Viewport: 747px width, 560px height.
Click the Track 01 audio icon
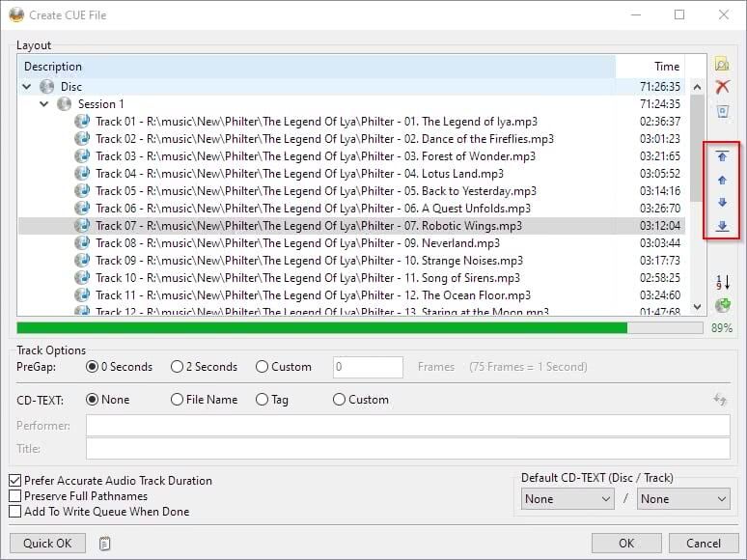82,122
